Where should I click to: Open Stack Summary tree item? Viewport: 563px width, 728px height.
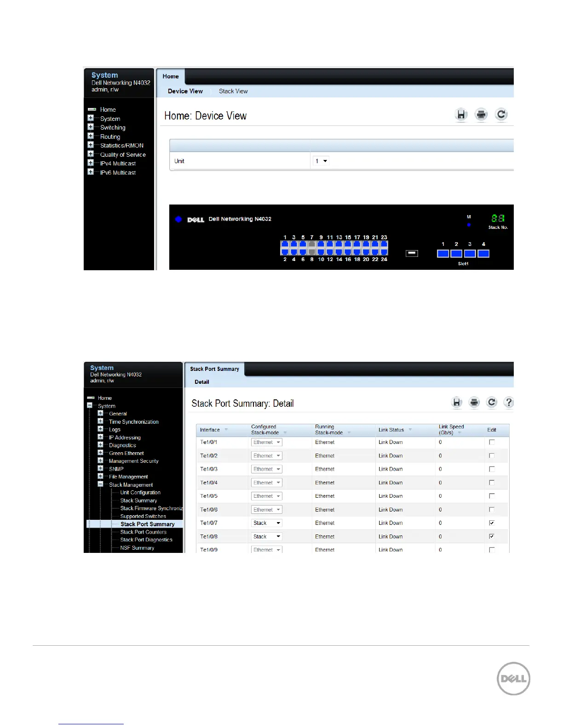pyautogui.click(x=138, y=500)
